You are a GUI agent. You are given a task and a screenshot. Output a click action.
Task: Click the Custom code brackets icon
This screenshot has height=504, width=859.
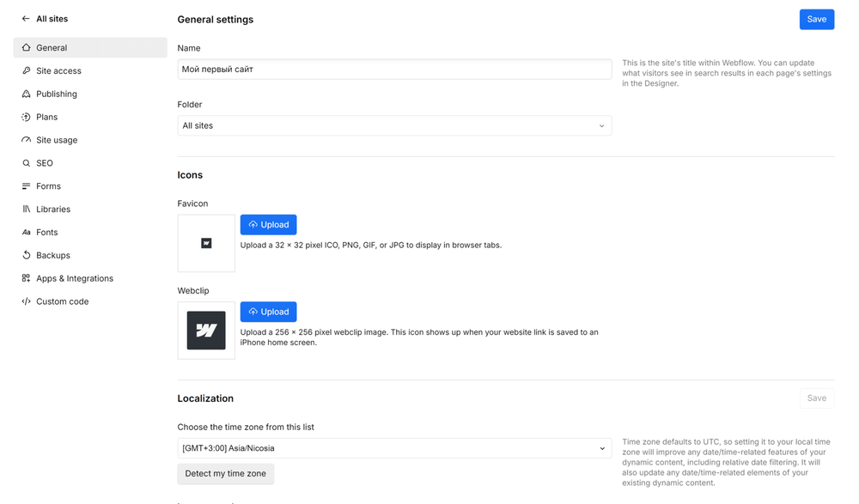[26, 301]
